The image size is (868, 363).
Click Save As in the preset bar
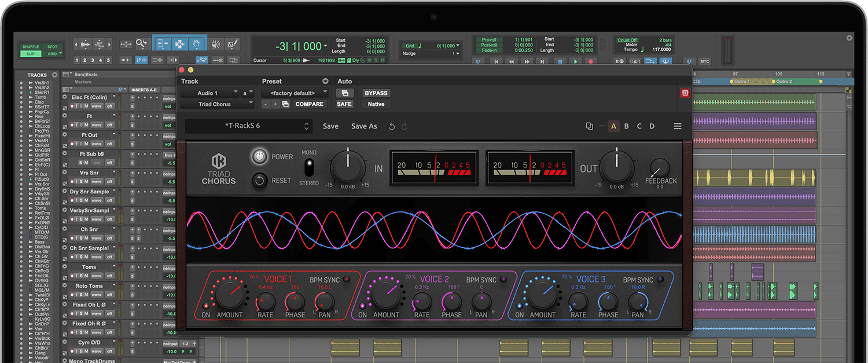(364, 126)
